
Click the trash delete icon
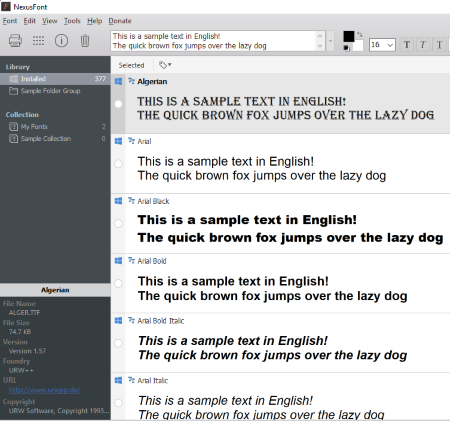coord(85,41)
